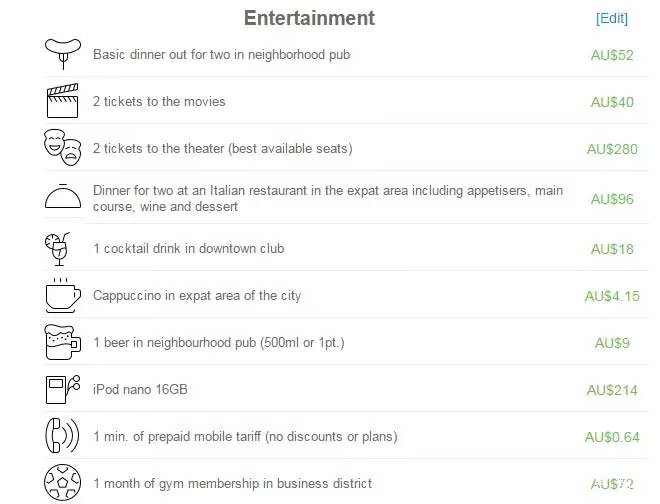The height and width of the screenshot is (504, 660).
Task: Click the movie clapperboard icon
Action: (62, 101)
